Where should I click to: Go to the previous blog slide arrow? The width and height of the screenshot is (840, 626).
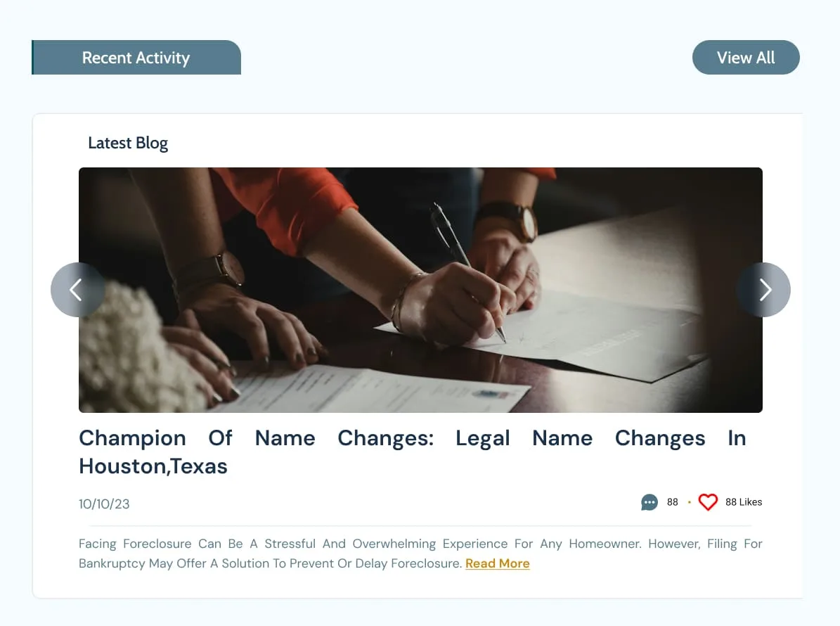(78, 289)
